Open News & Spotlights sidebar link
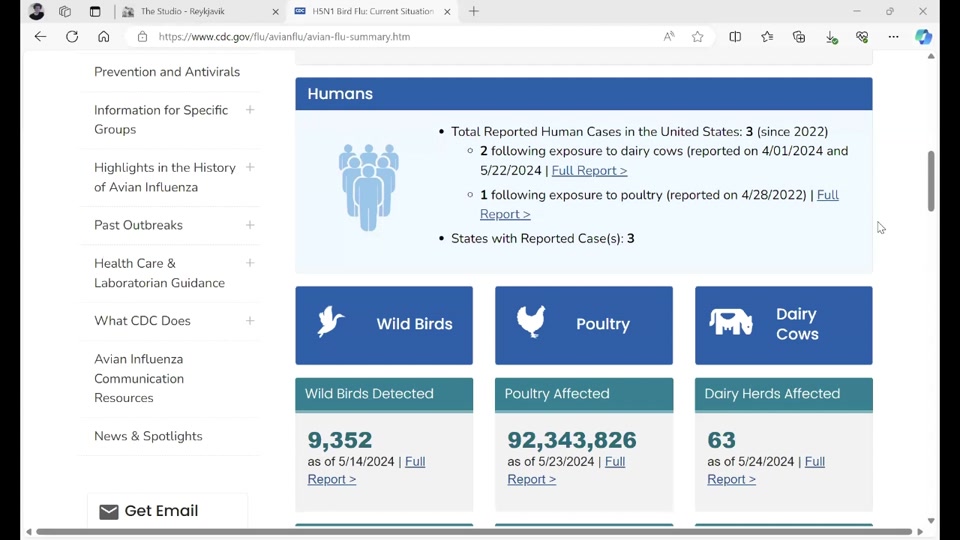This screenshot has width=960, height=540. [148, 436]
